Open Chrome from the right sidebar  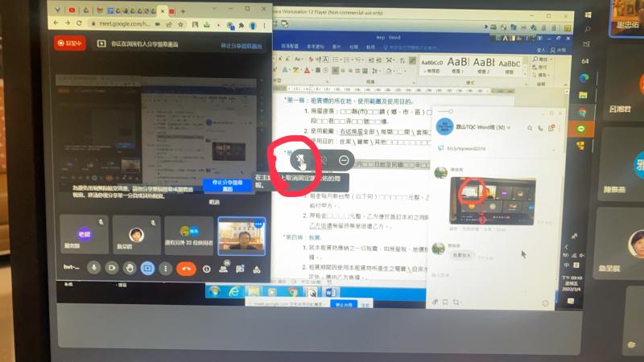(582, 112)
